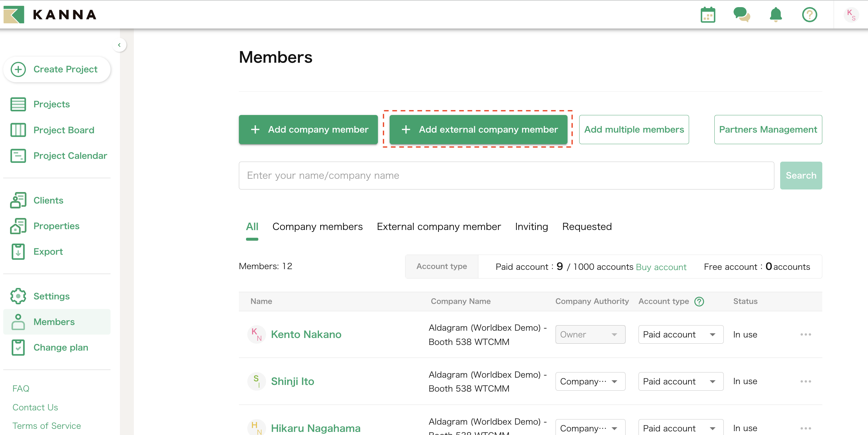Image resolution: width=868 pixels, height=435 pixels.
Task: Open the user avatar in top-right corner
Action: (x=851, y=15)
